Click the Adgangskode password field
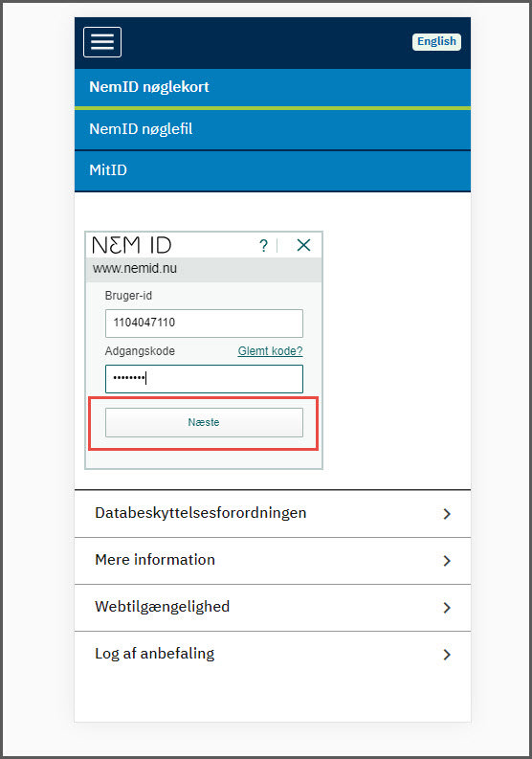The width and height of the screenshot is (532, 759). point(204,378)
